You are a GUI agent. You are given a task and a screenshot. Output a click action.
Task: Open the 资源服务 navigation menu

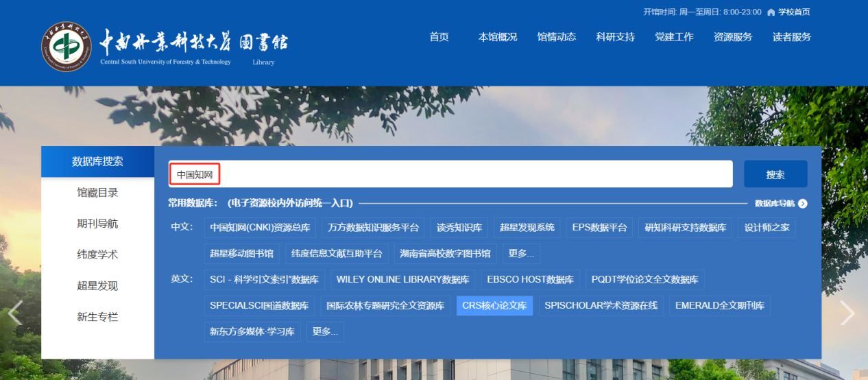(732, 37)
